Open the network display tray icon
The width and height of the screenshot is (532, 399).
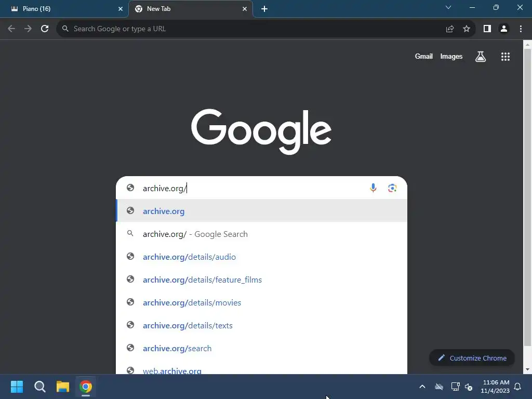pos(455,387)
